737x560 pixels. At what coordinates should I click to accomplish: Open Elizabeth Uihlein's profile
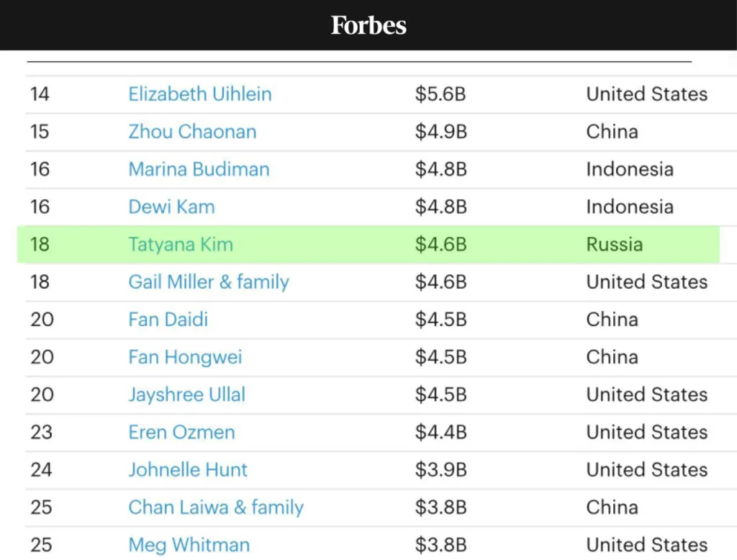coord(200,94)
